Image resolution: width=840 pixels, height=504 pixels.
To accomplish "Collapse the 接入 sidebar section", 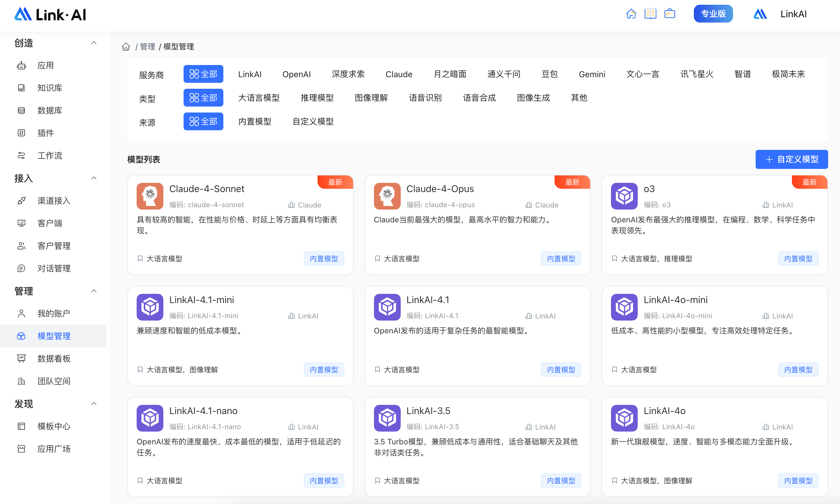I will point(94,178).
